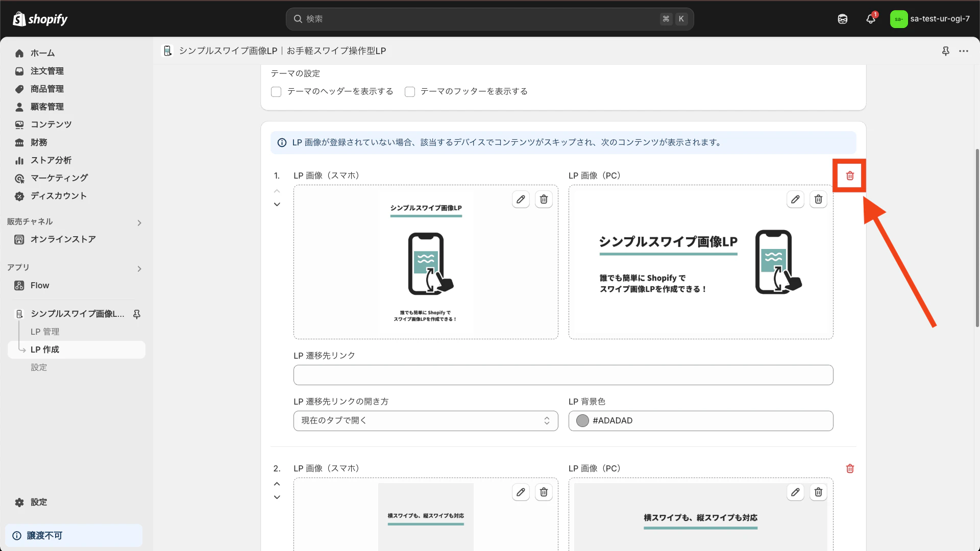Delete entire LP item 1 with the red trash icon
980x551 pixels.
[850, 176]
